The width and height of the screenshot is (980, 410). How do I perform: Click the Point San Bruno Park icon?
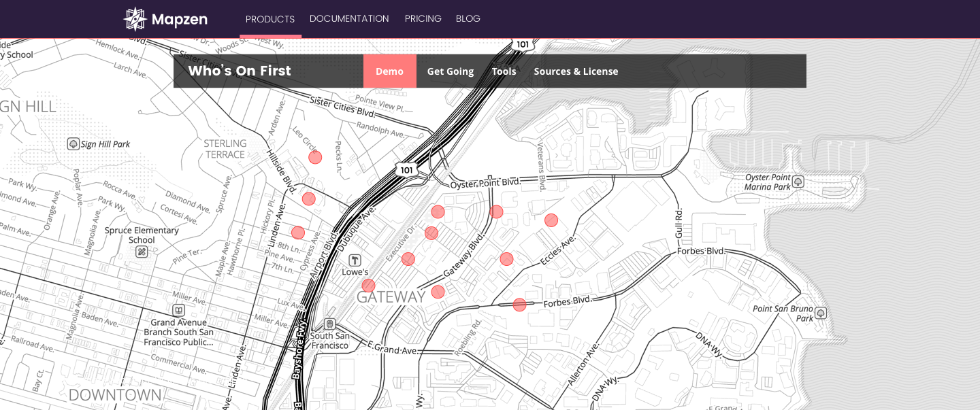click(821, 313)
